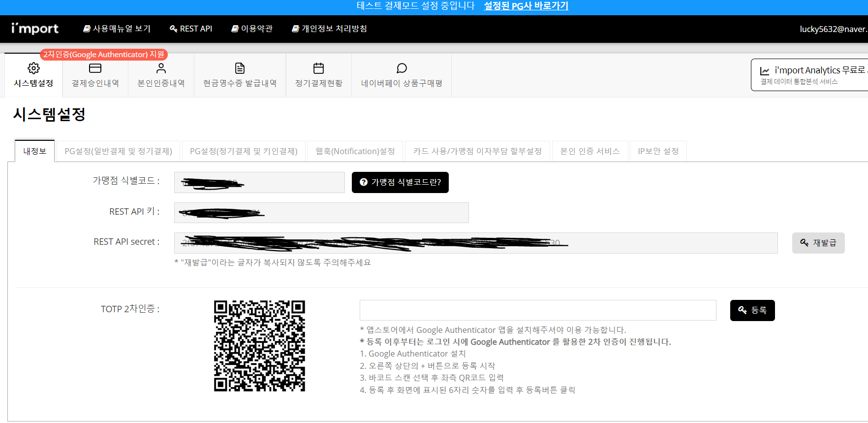The height and width of the screenshot is (423, 868).
Task: Open the 웹훅(Notification)설정 tab
Action: coord(355,151)
